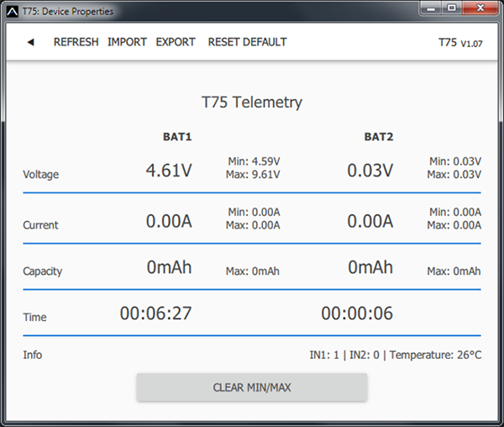This screenshot has height=427, width=504.
Task: Click the BAT1 column header
Action: click(x=177, y=136)
